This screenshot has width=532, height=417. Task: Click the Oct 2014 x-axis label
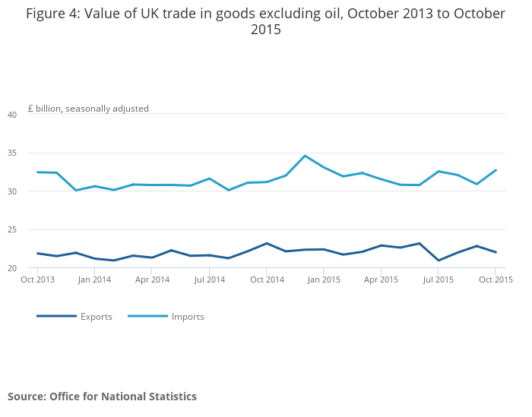tap(267, 280)
